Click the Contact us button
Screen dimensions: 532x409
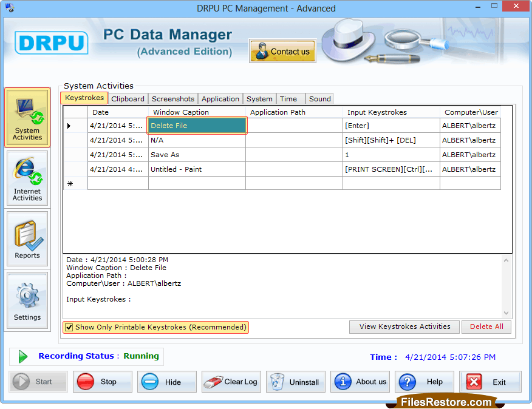click(282, 51)
